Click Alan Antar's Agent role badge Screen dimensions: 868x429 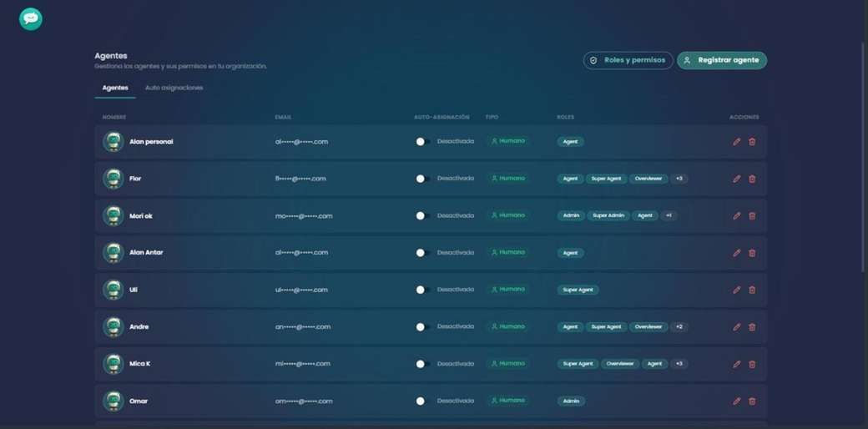click(570, 253)
